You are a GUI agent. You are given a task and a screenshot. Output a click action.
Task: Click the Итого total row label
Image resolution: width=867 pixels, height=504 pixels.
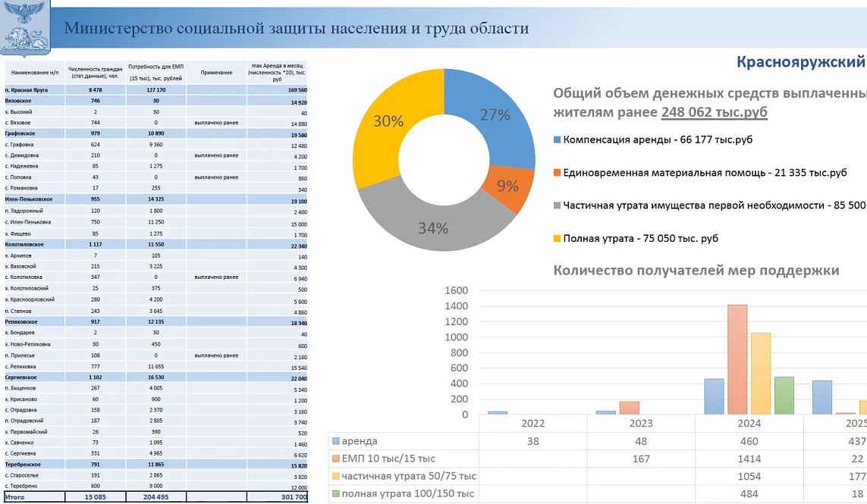15,497
